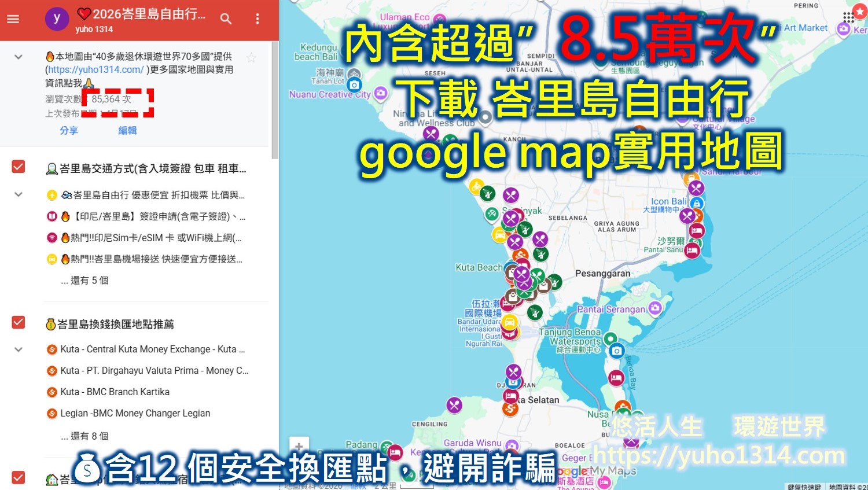
Task: Open the hamburger menu
Action: pos(13,19)
